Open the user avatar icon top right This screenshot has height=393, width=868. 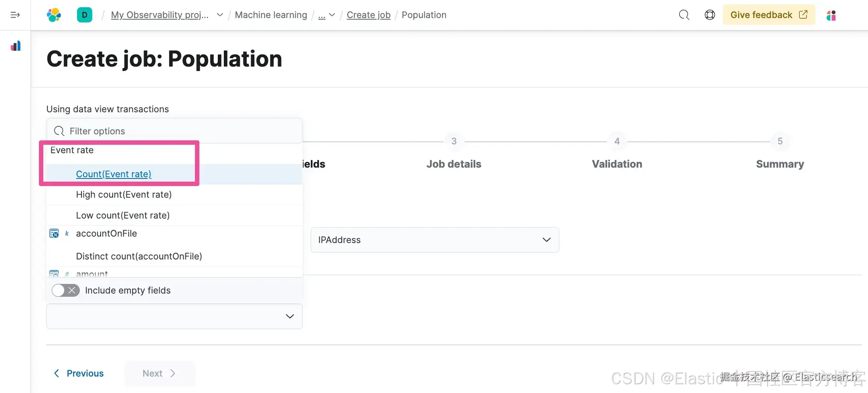pos(831,15)
